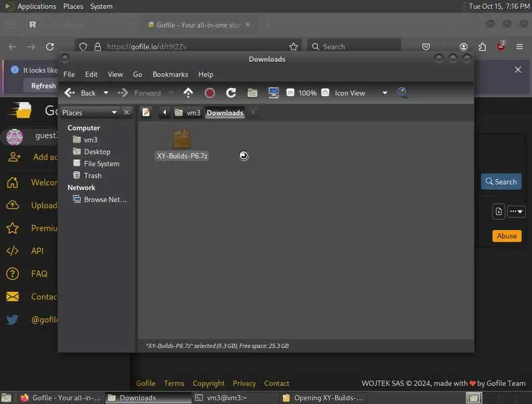Reload the Downloads folder view

(231, 93)
